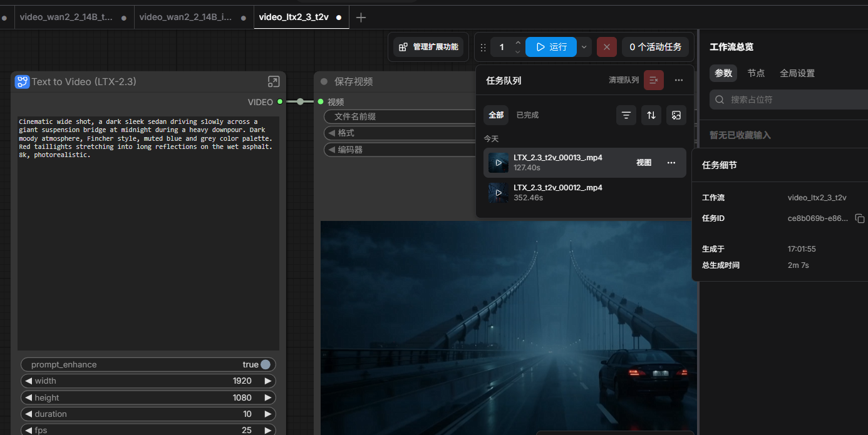Viewport: 868px width, 435px height.
Task: Click the red clear-queue icon next to 清理队列
Action: (654, 80)
